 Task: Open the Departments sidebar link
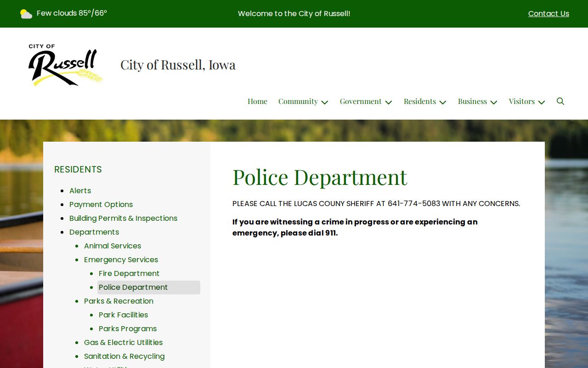click(94, 232)
